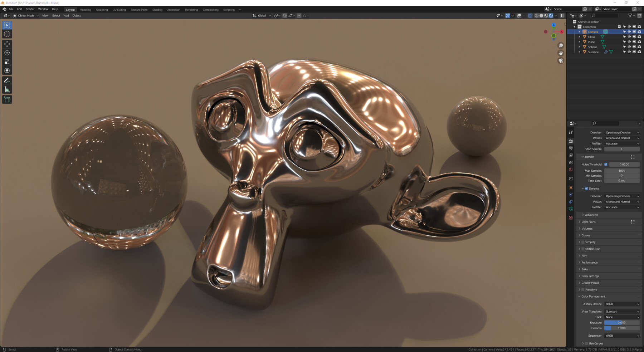Add a workspace with the plus tab
Screen dimensions: 644x352
click(240, 10)
